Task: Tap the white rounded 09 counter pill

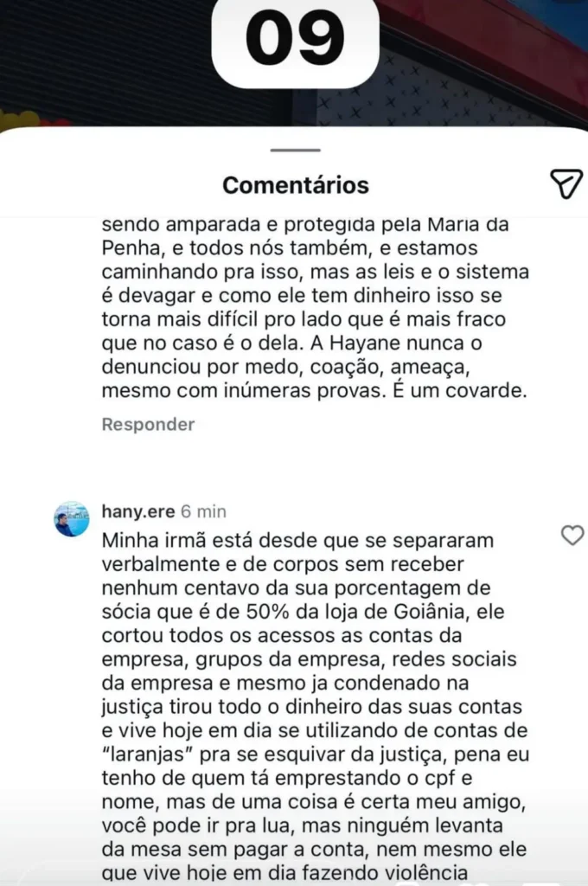Action: coord(294,37)
